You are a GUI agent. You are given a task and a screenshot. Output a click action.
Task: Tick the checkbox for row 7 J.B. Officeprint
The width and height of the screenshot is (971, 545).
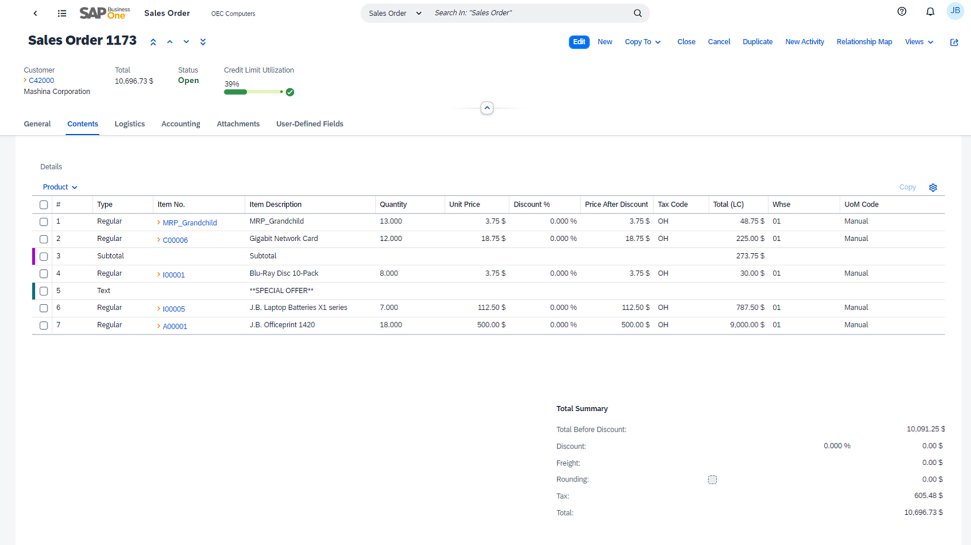click(x=43, y=326)
